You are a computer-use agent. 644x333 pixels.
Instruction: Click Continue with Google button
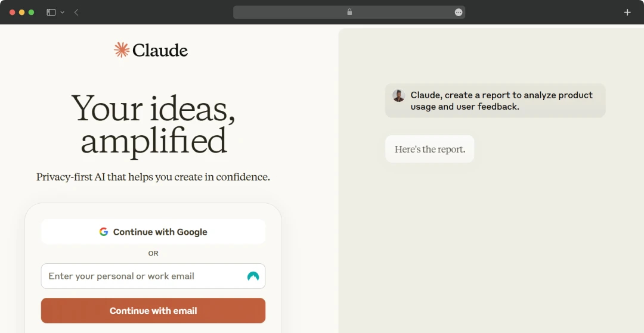(x=153, y=232)
